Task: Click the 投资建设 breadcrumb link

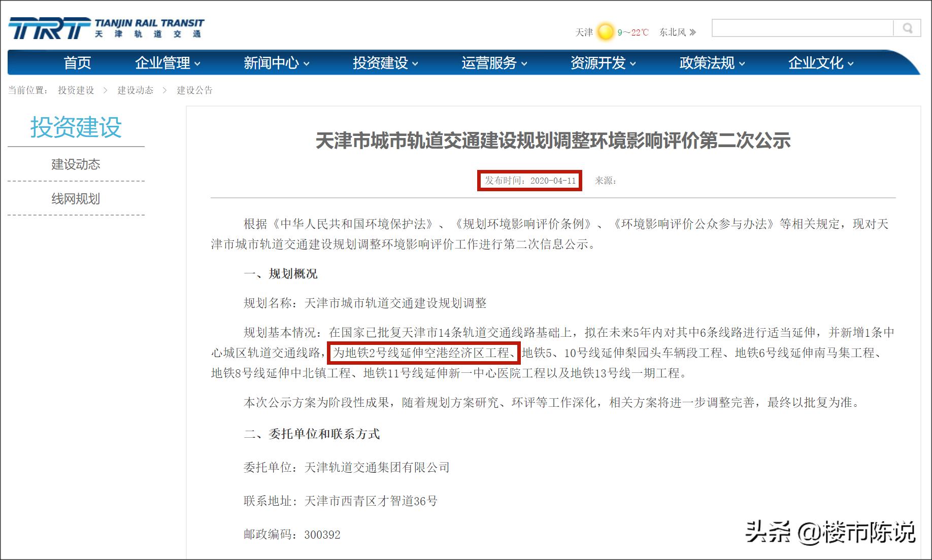Action: pyautogui.click(x=77, y=90)
